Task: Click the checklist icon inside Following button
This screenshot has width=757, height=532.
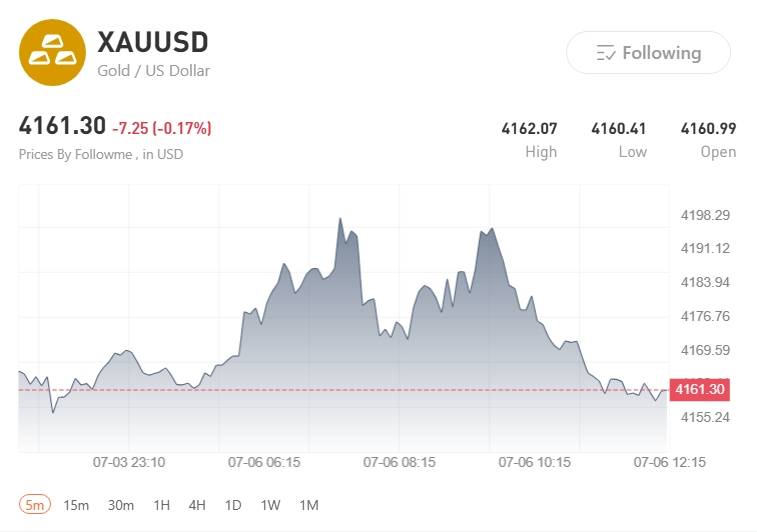Action: (x=606, y=53)
